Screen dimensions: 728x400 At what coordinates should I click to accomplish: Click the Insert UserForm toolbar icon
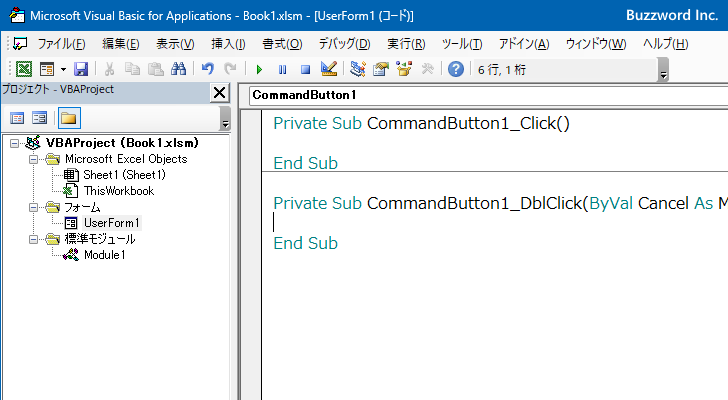tap(47, 69)
